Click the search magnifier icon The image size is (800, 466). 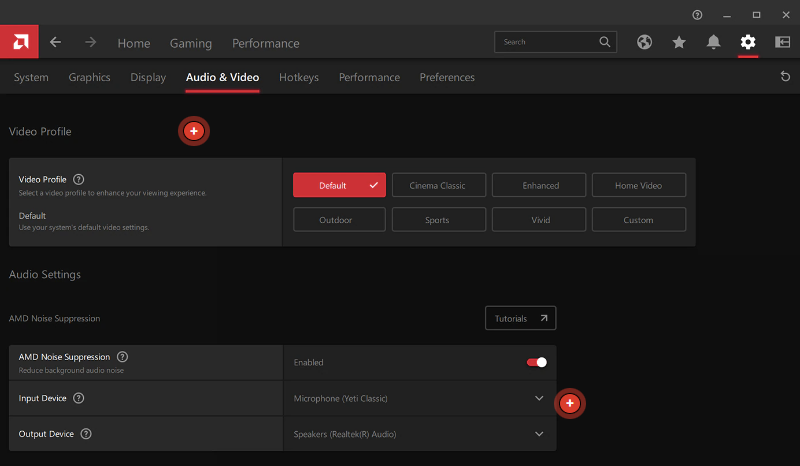pyautogui.click(x=605, y=42)
